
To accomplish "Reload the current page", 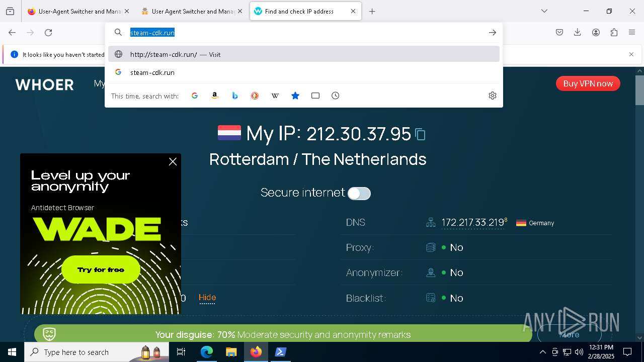I will click(48, 33).
